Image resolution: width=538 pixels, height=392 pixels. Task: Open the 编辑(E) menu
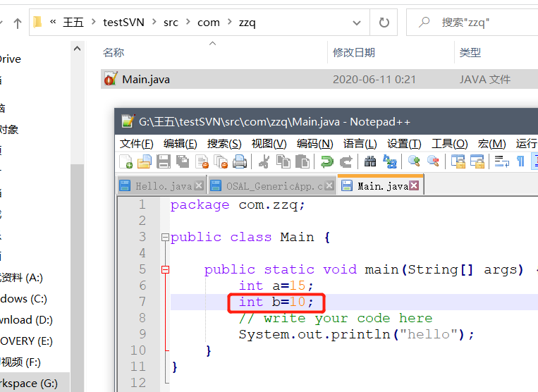(180, 144)
